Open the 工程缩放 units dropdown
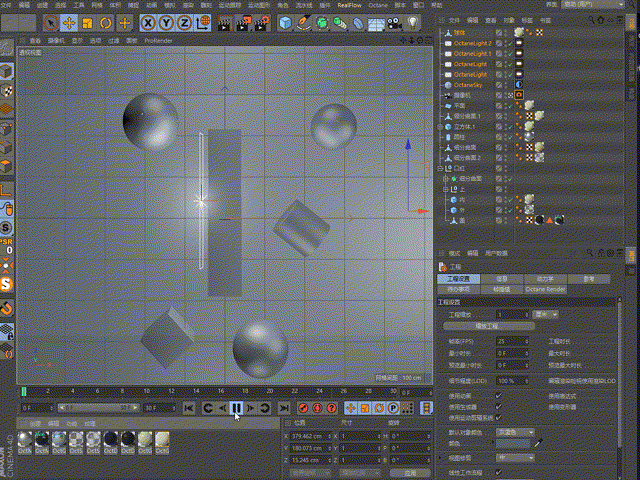The width and height of the screenshot is (640, 480). [x=545, y=314]
